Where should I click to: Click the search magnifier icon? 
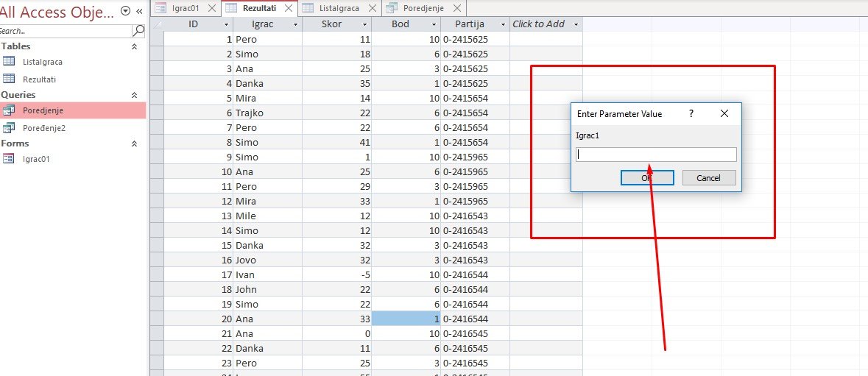[x=139, y=30]
